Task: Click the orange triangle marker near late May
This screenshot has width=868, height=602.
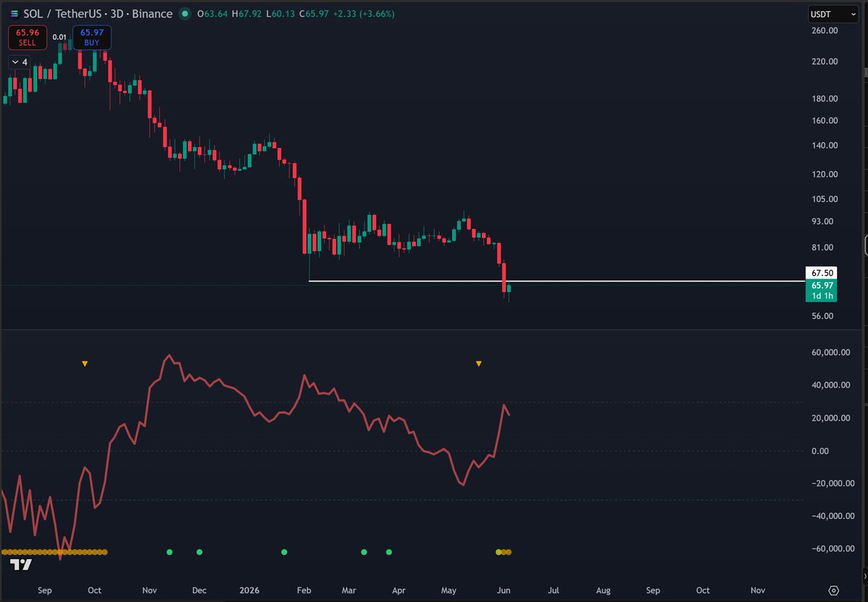Action: [x=478, y=363]
